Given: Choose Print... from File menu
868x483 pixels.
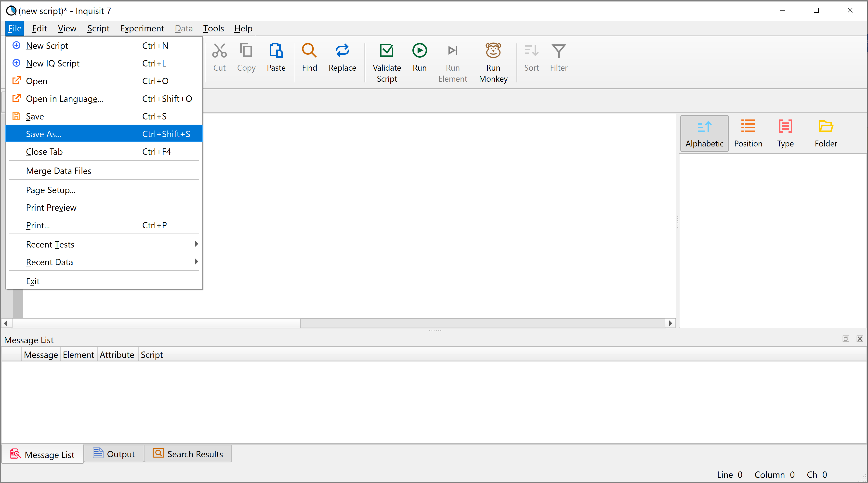Looking at the screenshot, I should click(x=104, y=225).
